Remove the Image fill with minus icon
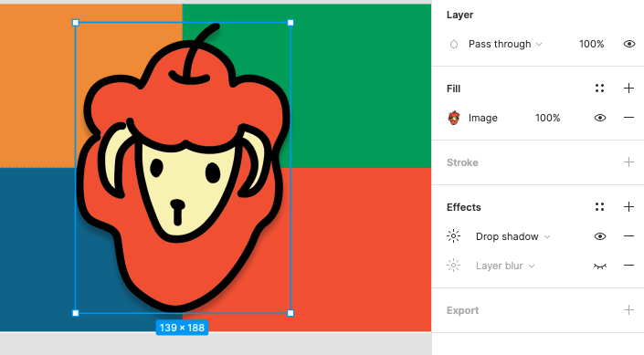This screenshot has width=644, height=355. (628, 118)
